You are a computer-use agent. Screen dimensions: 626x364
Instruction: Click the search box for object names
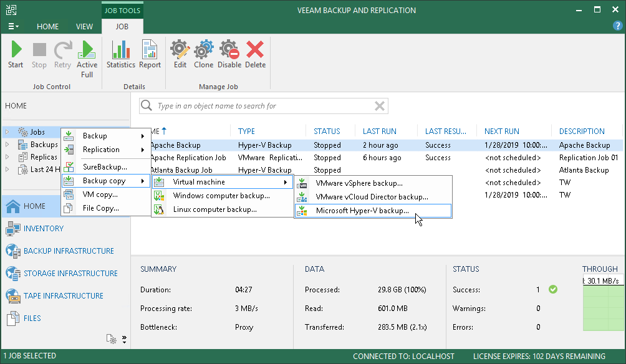264,106
